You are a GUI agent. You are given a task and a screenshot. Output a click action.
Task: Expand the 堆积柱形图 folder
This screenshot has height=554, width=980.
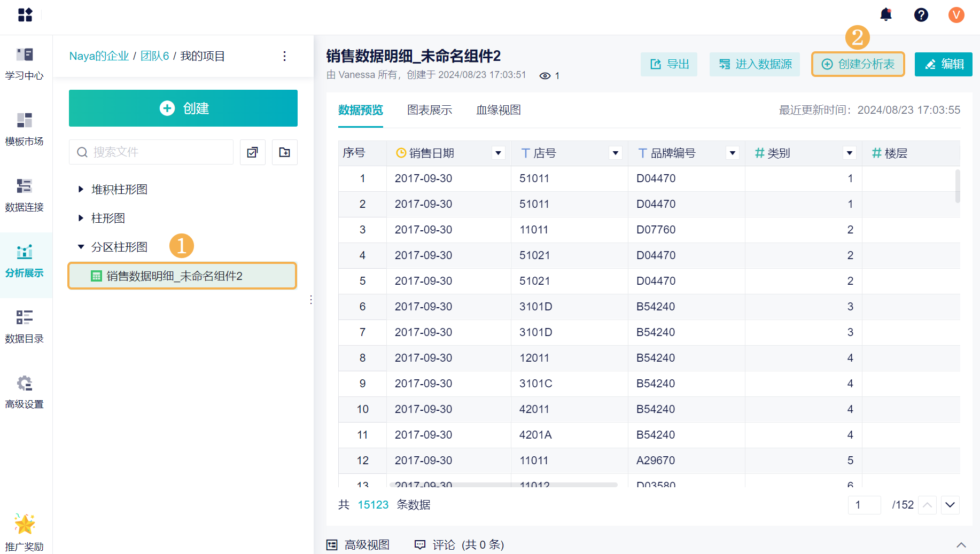81,189
